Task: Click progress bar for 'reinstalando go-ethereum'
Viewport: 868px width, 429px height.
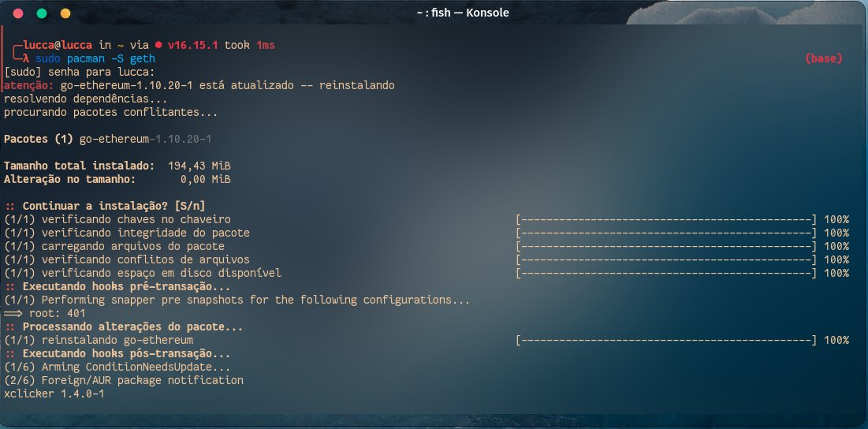Action: pos(666,340)
